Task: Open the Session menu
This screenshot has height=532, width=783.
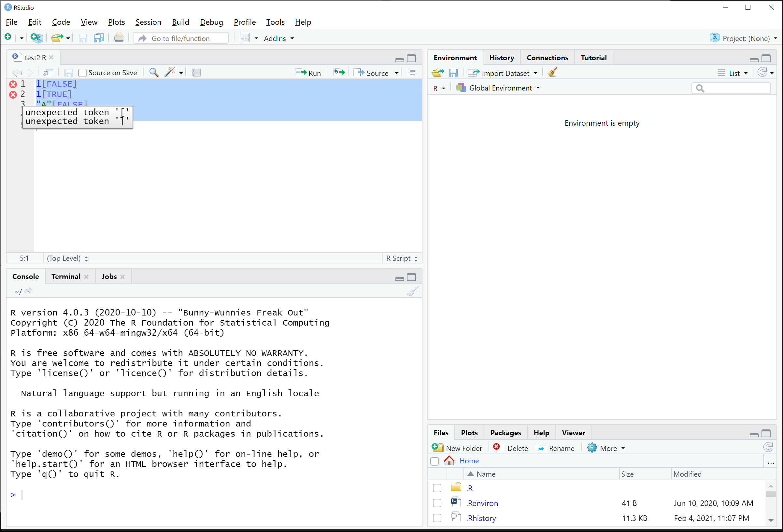Action: [x=148, y=22]
